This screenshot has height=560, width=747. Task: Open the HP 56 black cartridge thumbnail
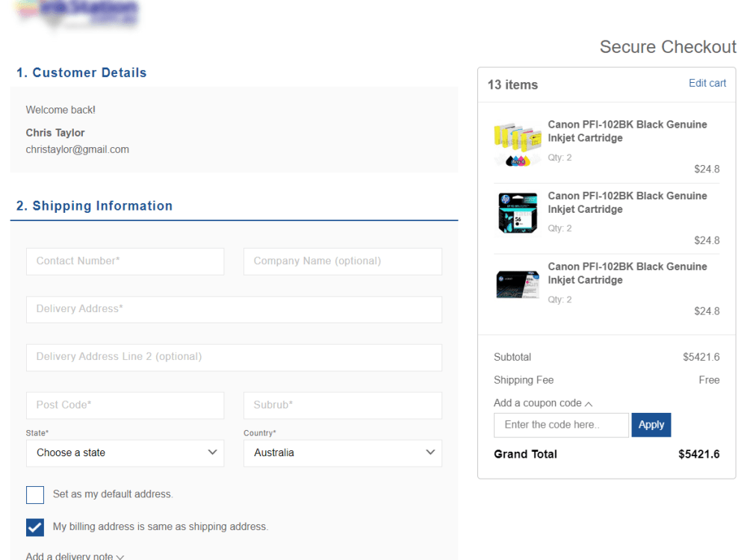[518, 213]
